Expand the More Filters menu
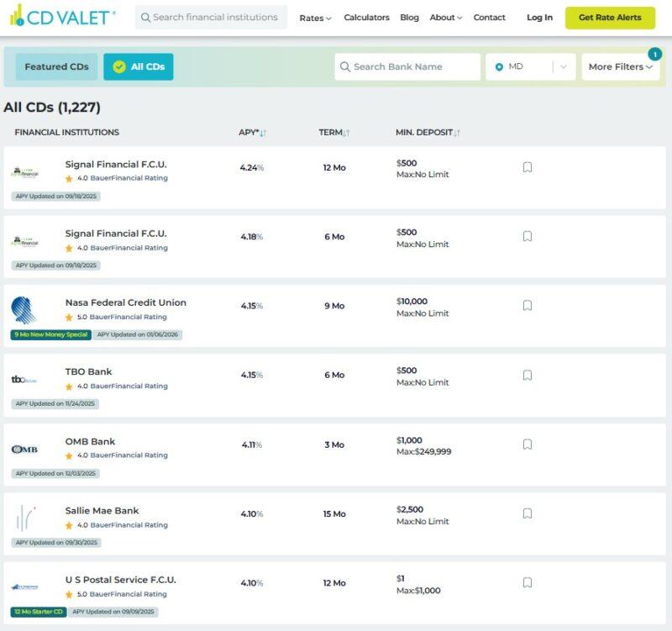 pos(620,67)
